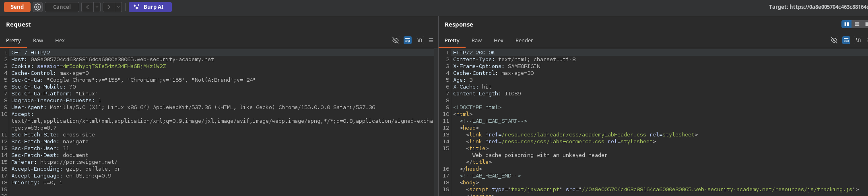The width and height of the screenshot is (868, 196).
Task: Click request 'Cache-Control: max-age=0' line
Action: (50, 73)
